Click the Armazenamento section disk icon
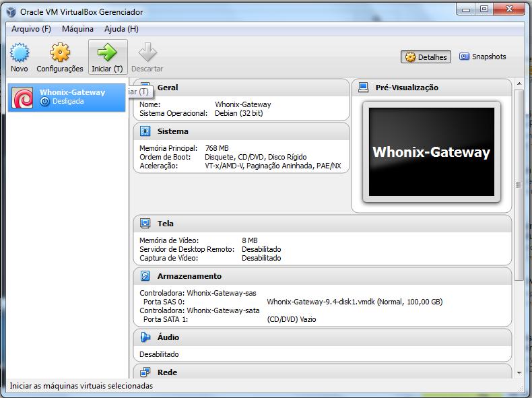Viewport: 532px width, 398px height. click(145, 276)
